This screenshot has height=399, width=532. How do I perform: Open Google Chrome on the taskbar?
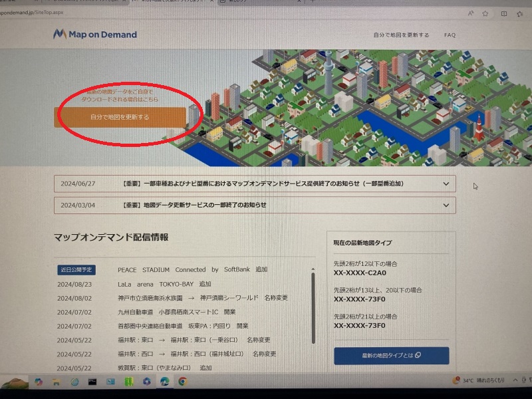[182, 382]
